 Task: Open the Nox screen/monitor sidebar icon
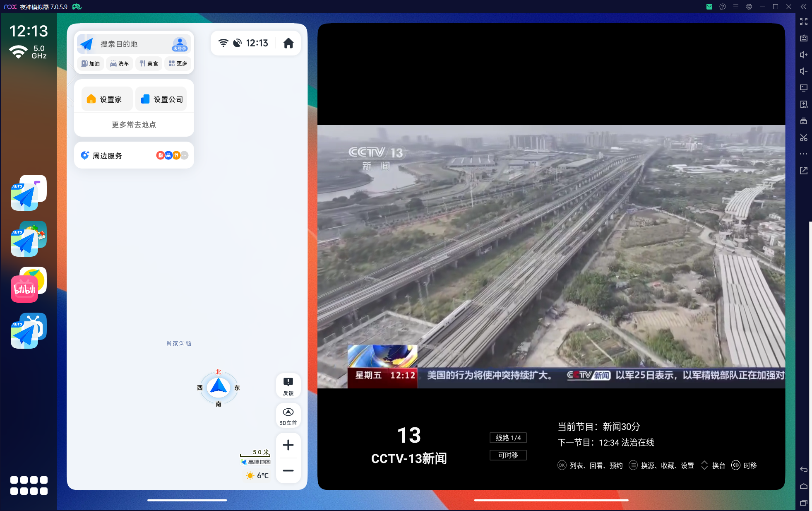(x=804, y=88)
